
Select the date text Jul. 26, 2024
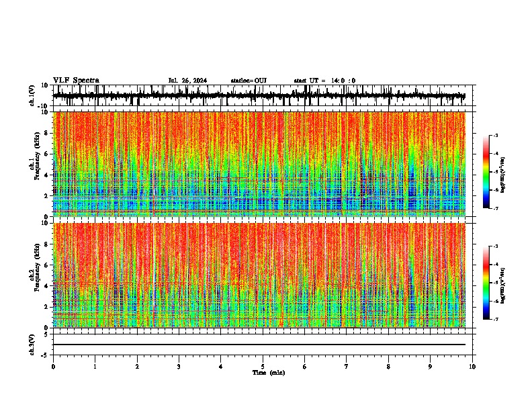(187, 81)
